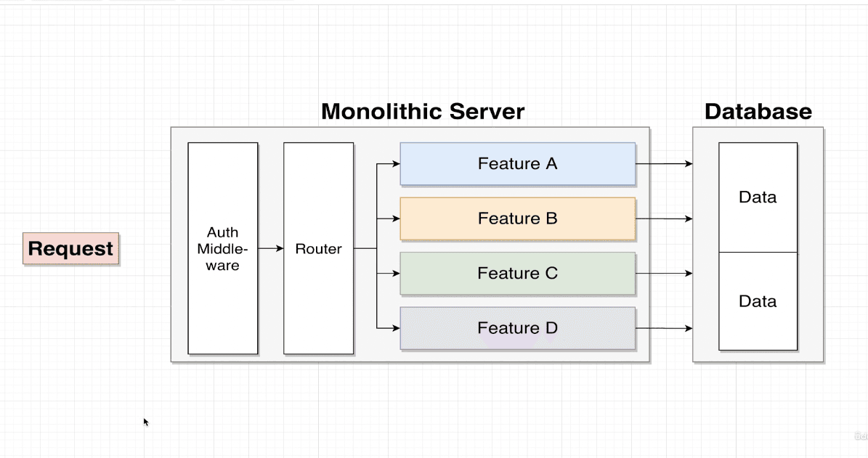Click the upper Data cell in Database
The height and width of the screenshot is (458, 868).
pyautogui.click(x=758, y=197)
